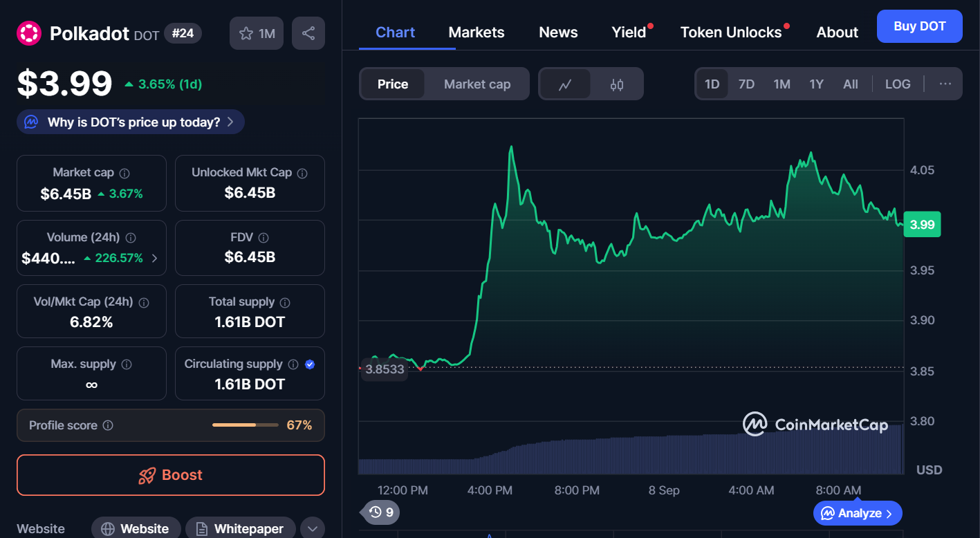
Task: Open the Website link button
Action: (x=136, y=528)
